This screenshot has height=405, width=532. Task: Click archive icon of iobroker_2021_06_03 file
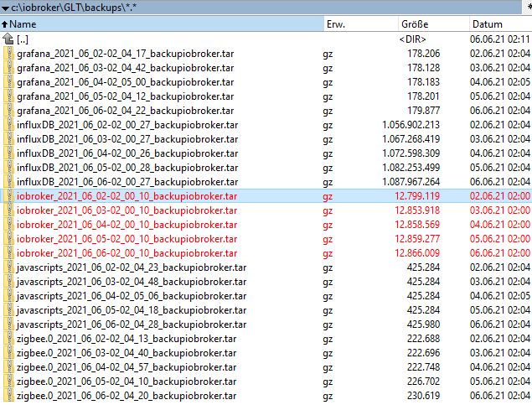click(x=8, y=210)
